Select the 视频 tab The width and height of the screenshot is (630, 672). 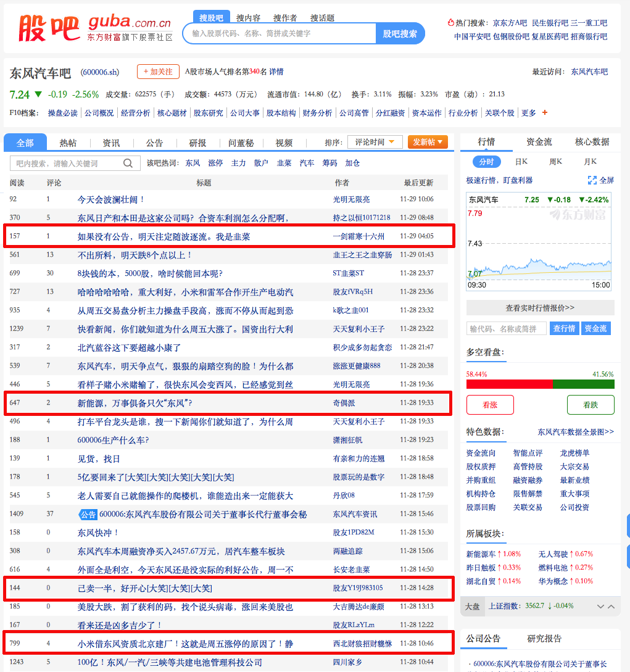(x=284, y=143)
